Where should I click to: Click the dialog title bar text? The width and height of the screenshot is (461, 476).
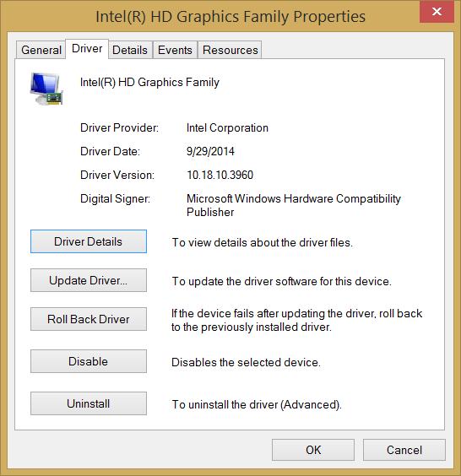pos(230,16)
